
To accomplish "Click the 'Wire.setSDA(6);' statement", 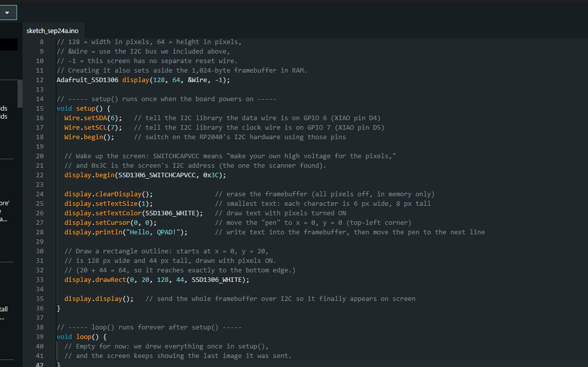I will [x=93, y=118].
